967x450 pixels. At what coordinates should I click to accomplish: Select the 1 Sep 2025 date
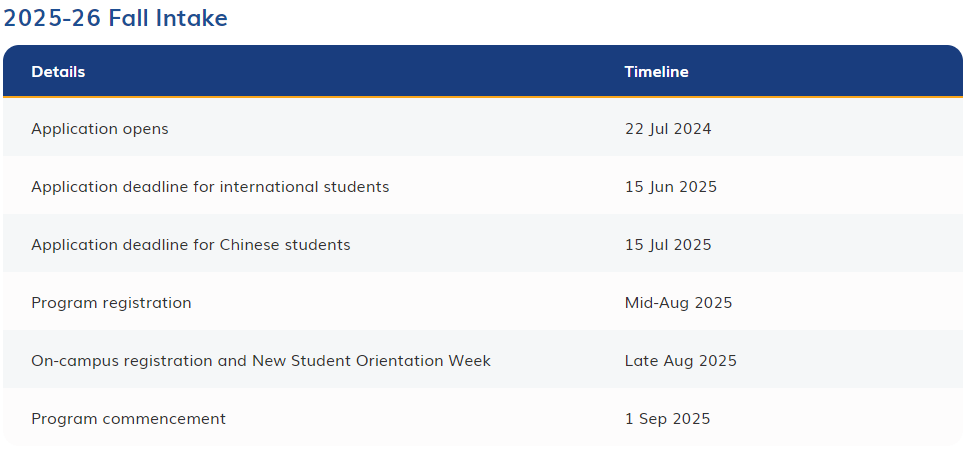tap(667, 419)
